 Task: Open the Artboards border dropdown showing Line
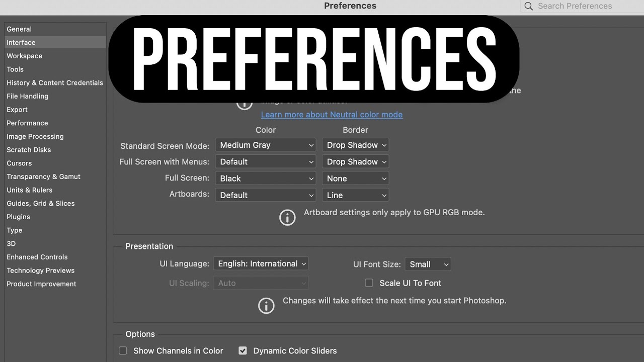pyautogui.click(x=355, y=195)
